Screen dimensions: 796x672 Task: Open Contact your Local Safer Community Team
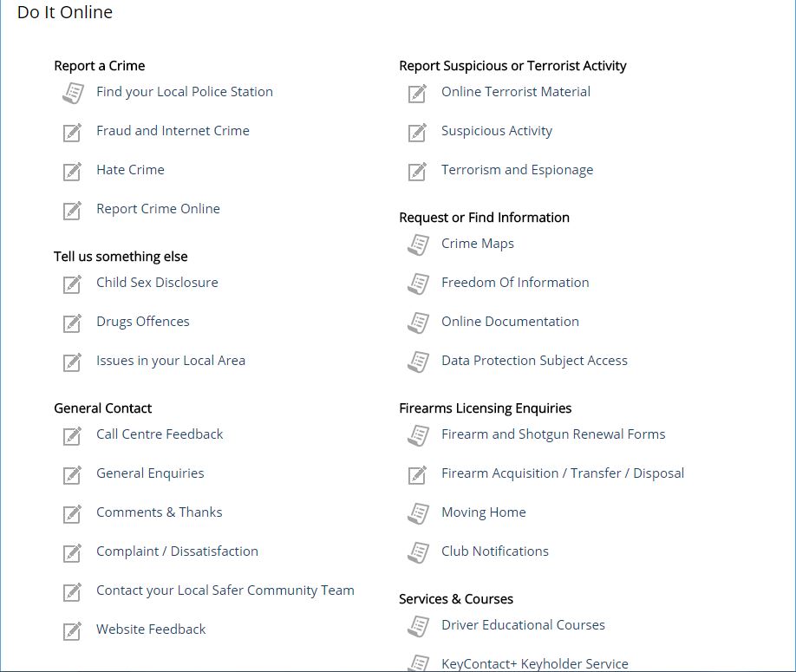tap(225, 590)
